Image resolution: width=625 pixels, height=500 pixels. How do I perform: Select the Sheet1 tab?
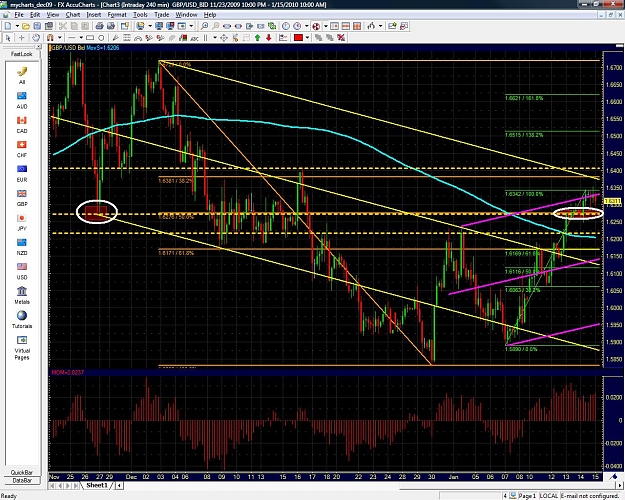click(x=97, y=485)
